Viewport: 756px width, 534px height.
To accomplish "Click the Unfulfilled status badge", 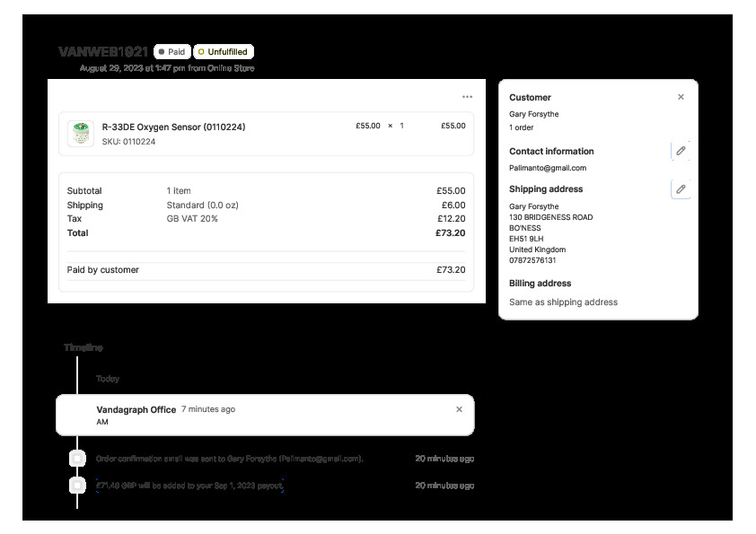I will (x=224, y=52).
